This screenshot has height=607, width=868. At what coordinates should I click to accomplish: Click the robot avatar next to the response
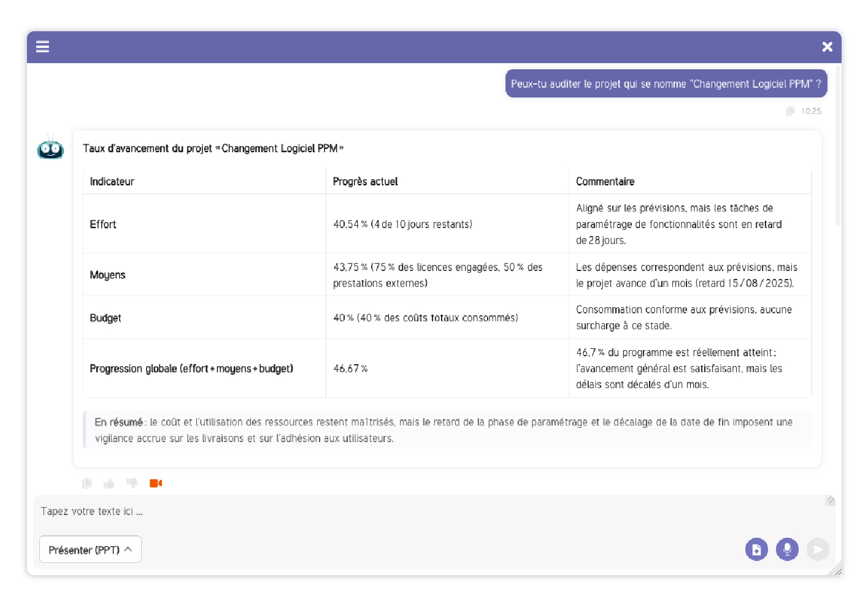(x=50, y=148)
